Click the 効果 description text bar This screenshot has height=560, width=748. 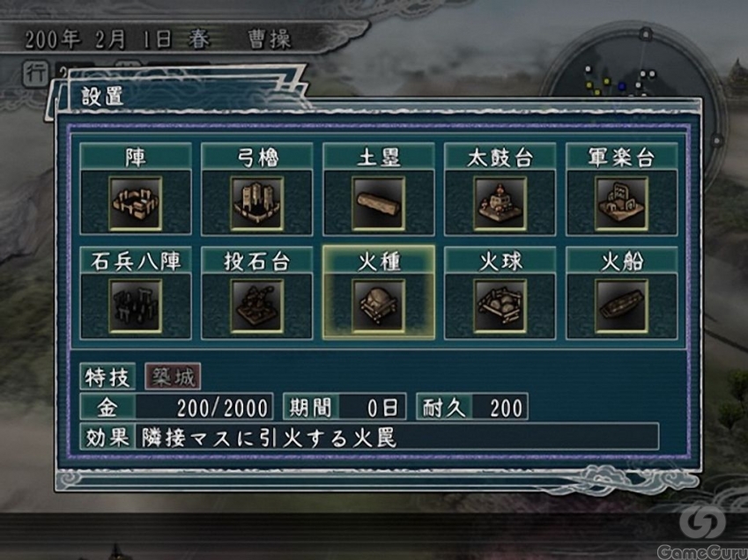[x=369, y=437]
